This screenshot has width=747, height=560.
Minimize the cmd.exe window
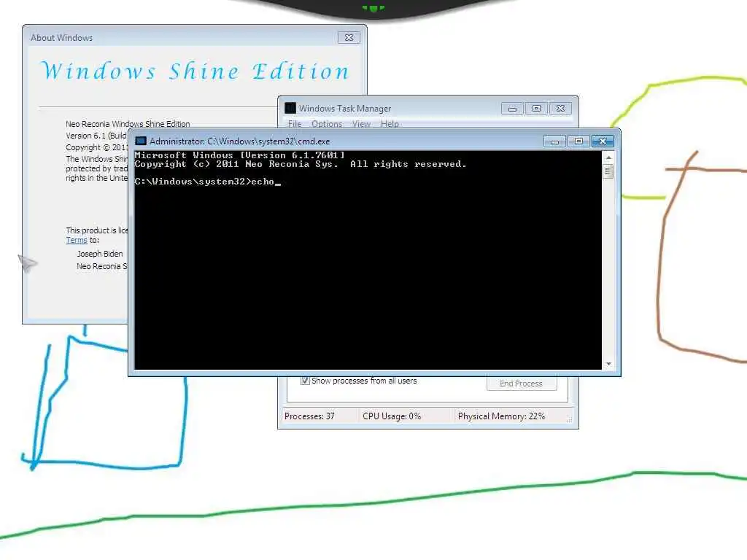pyautogui.click(x=554, y=141)
